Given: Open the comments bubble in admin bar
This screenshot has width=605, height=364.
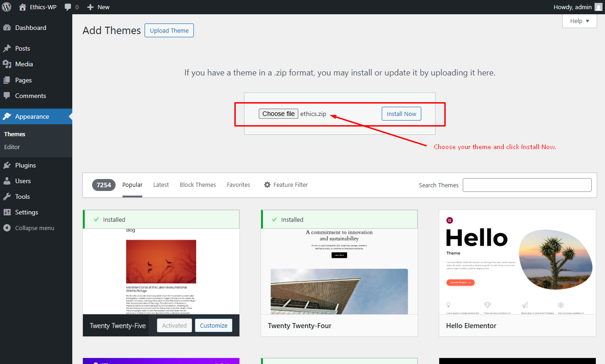Looking at the screenshot, I should [x=68, y=7].
